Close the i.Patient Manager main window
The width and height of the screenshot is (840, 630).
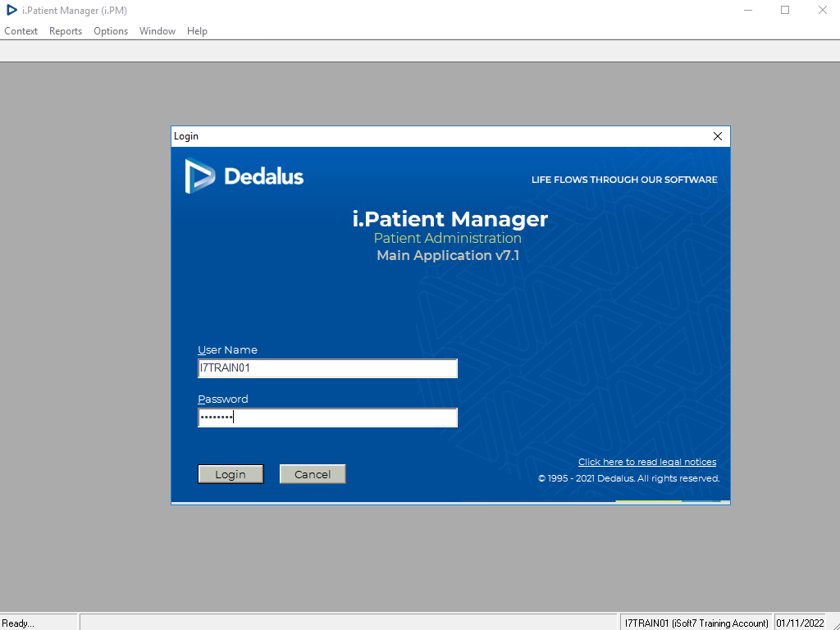pos(822,10)
